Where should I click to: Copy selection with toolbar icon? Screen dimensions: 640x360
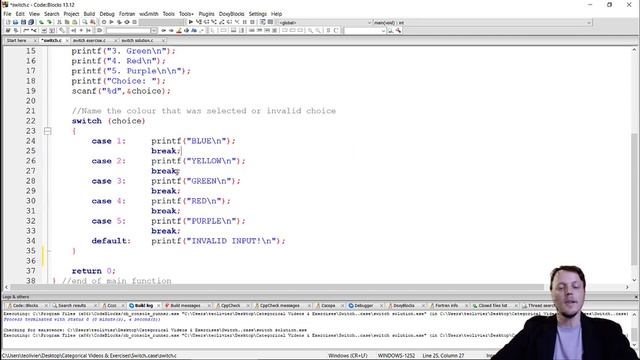point(67,22)
